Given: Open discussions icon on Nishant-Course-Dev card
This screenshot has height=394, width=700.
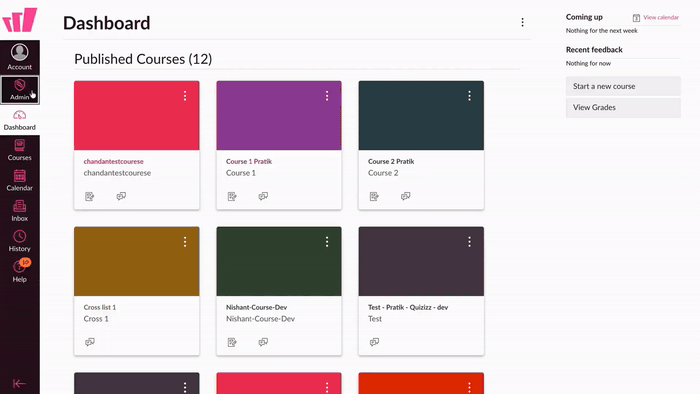Looking at the screenshot, I should point(263,342).
